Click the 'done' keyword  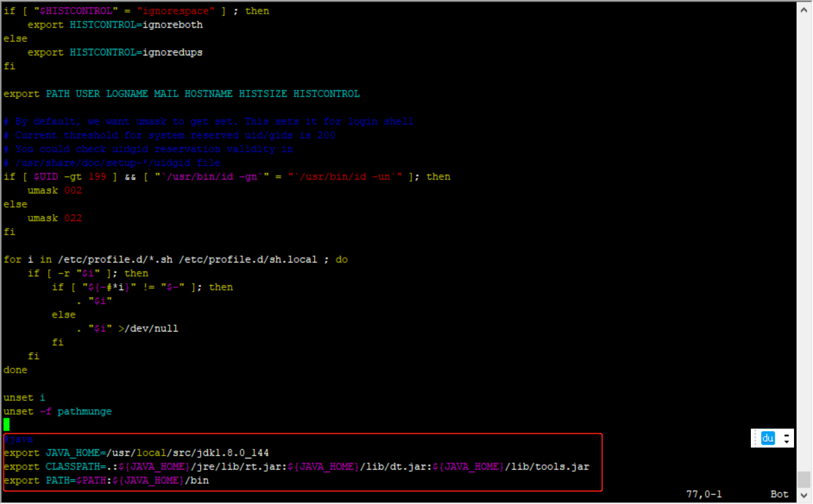pyautogui.click(x=16, y=370)
